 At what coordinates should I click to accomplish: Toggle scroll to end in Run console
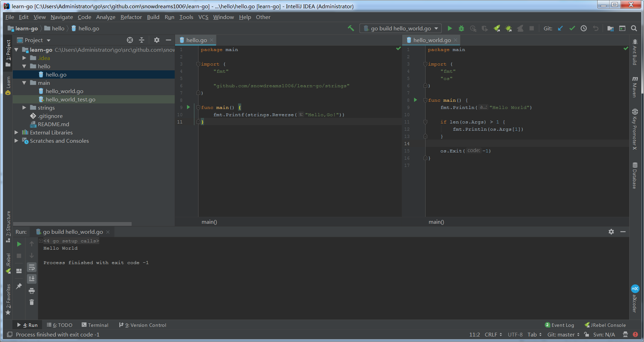[x=32, y=279]
